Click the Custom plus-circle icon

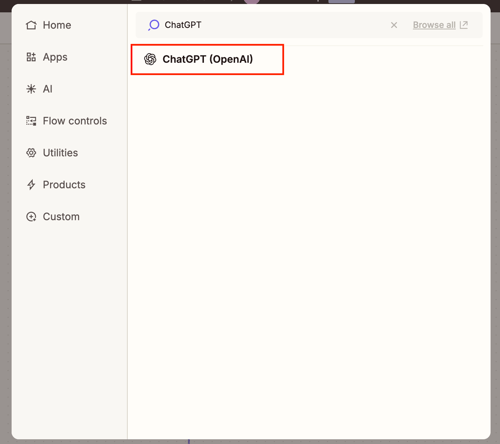pos(31,217)
